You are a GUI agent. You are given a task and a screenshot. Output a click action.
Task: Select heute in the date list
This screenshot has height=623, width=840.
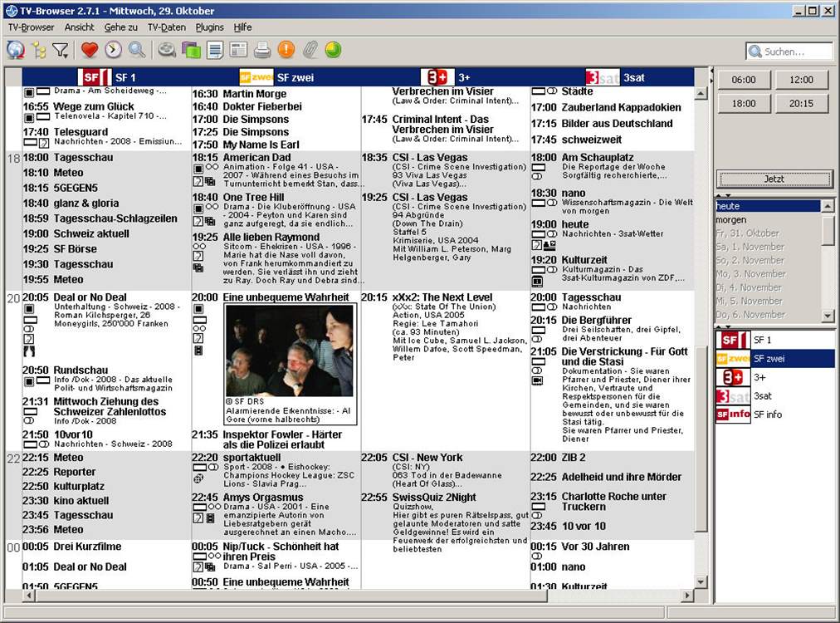[x=768, y=206]
